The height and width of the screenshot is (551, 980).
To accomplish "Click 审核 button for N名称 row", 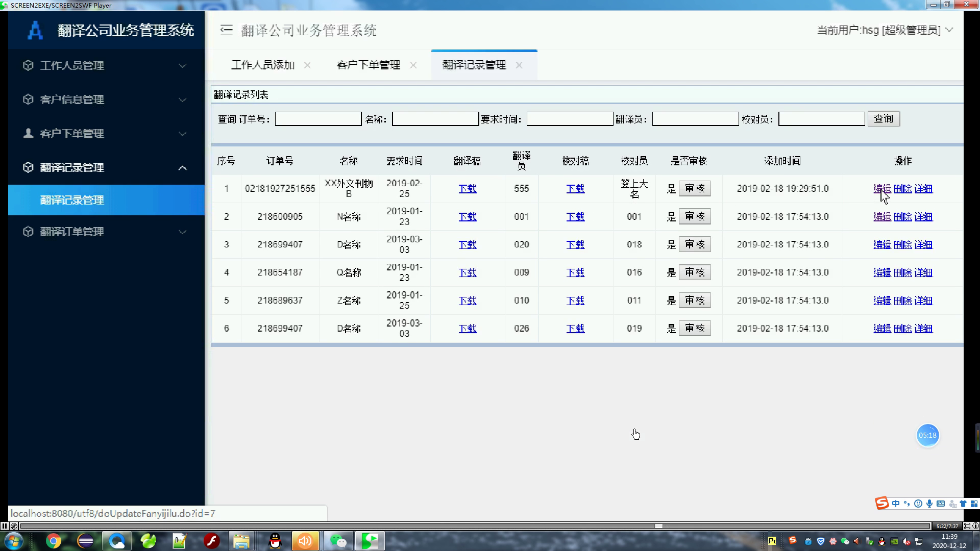I will tap(695, 217).
